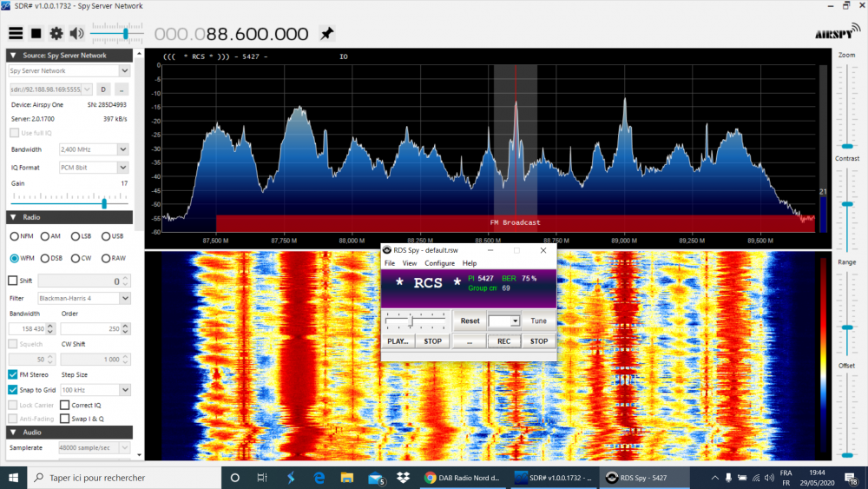
Task: Enable the Correct IQ checkbox
Action: 65,406
